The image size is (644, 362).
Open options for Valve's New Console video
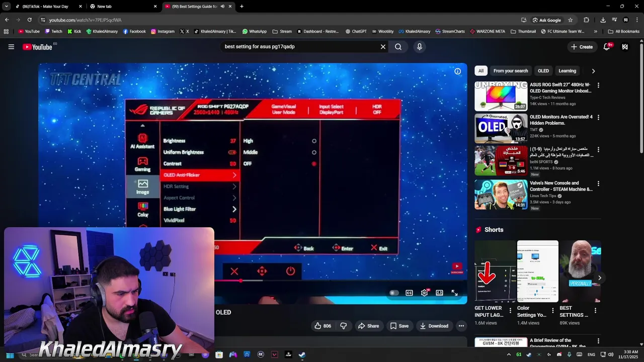click(x=598, y=184)
